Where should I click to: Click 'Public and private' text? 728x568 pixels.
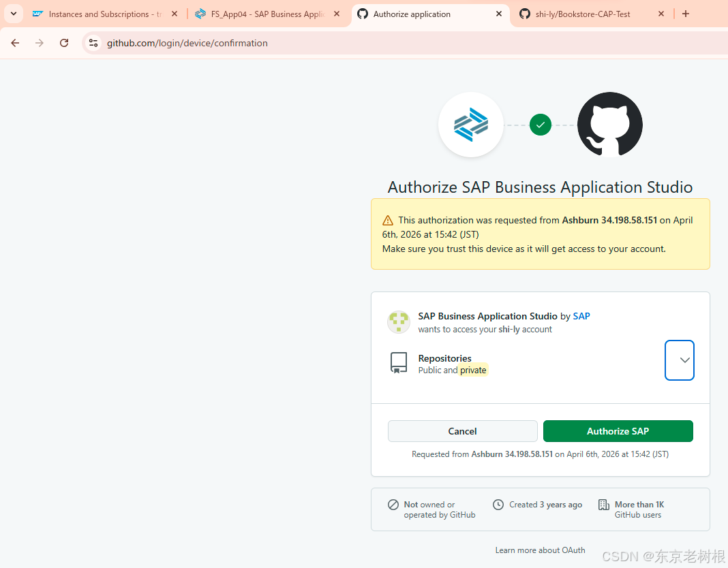coord(452,370)
